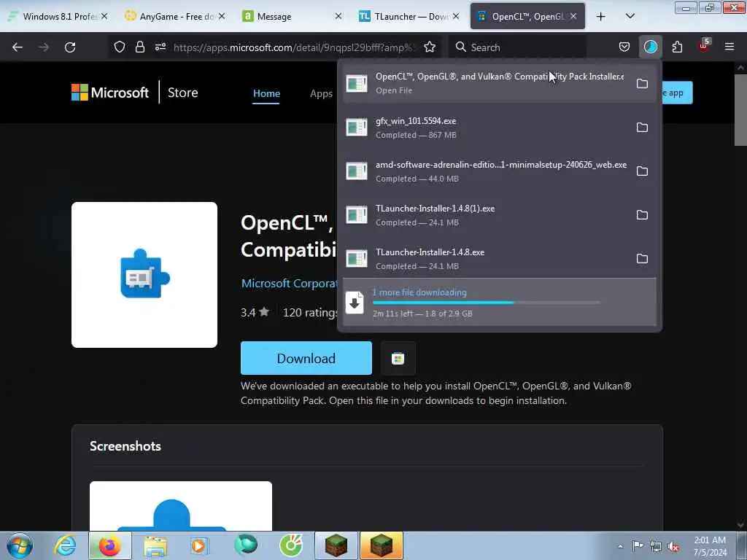Image resolution: width=747 pixels, height=560 pixels.
Task: Show amd-software-adrenalin file in folder
Action: 642,171
